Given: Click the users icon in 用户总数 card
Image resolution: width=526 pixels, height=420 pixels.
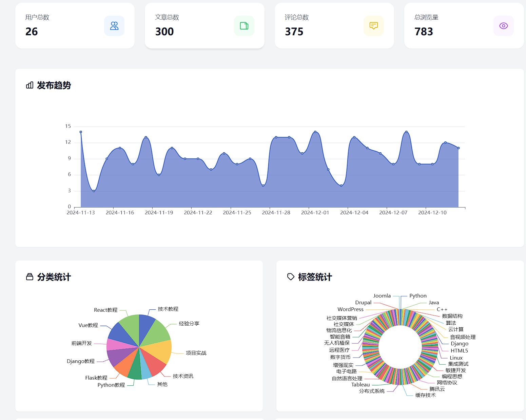Looking at the screenshot, I should (x=114, y=26).
